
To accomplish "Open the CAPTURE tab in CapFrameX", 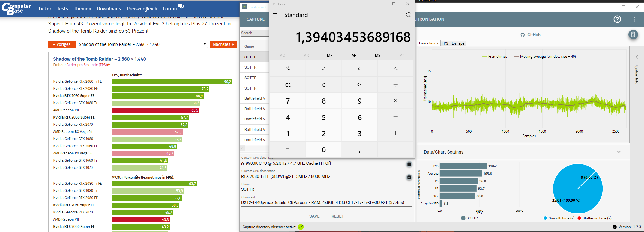I will 255,19.
